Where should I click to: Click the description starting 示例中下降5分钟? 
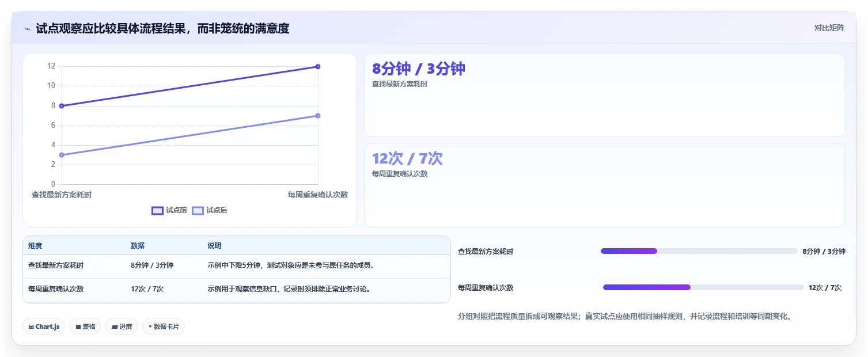[x=291, y=265]
